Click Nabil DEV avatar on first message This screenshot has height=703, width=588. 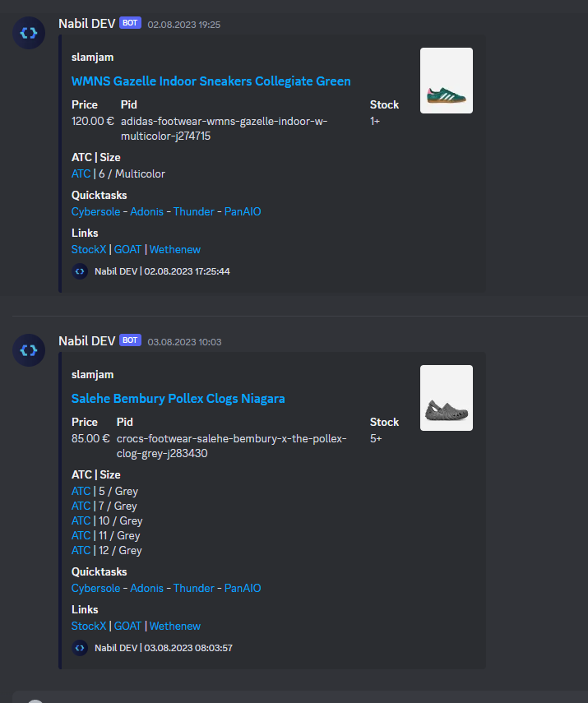(29, 33)
